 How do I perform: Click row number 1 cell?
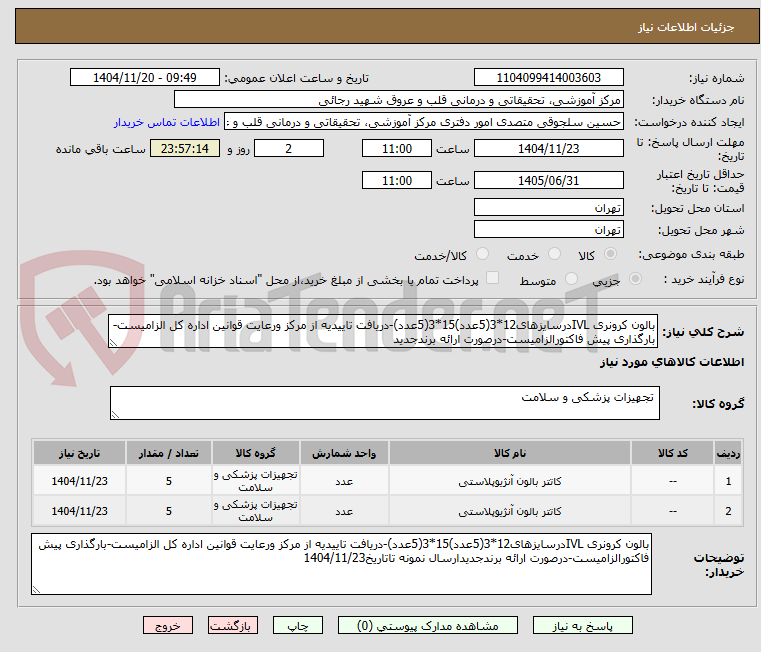728,481
